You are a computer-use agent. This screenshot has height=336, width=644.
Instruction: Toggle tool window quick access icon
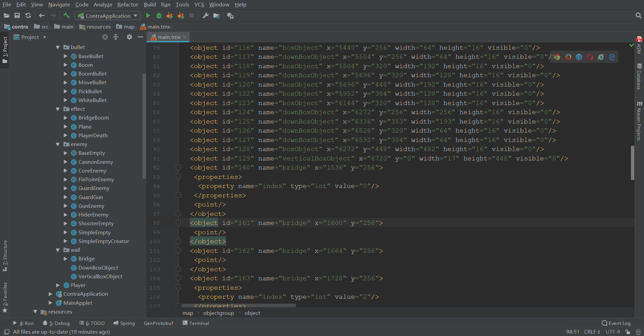pyautogui.click(x=6, y=332)
